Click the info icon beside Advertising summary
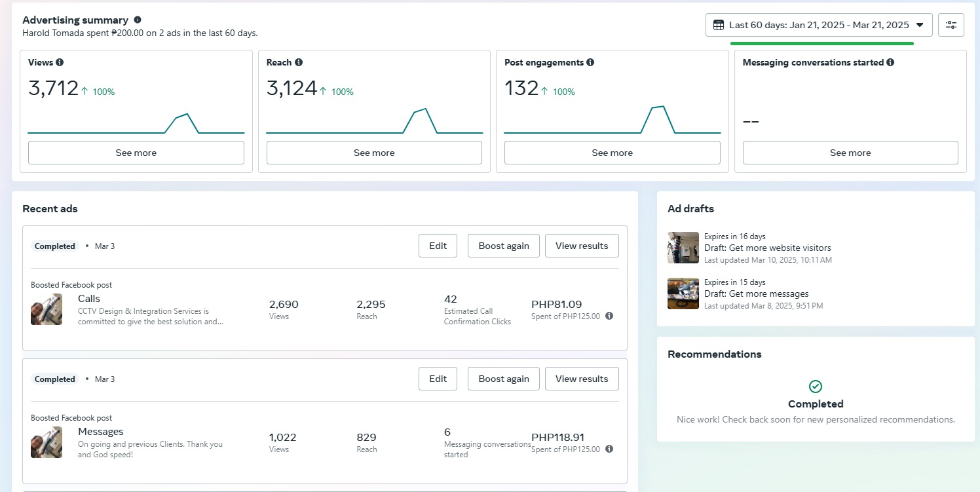 click(138, 20)
